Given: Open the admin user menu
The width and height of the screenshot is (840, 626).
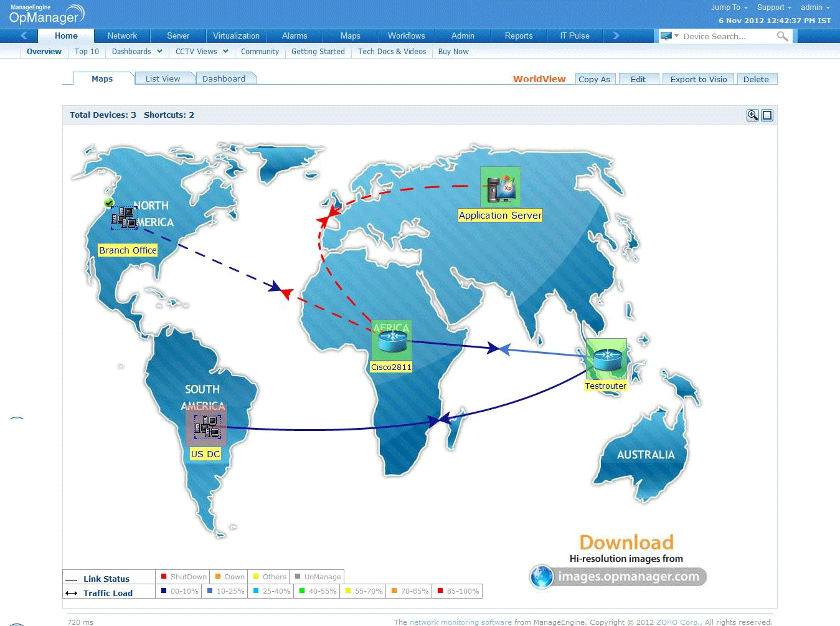Looking at the screenshot, I should [x=815, y=7].
